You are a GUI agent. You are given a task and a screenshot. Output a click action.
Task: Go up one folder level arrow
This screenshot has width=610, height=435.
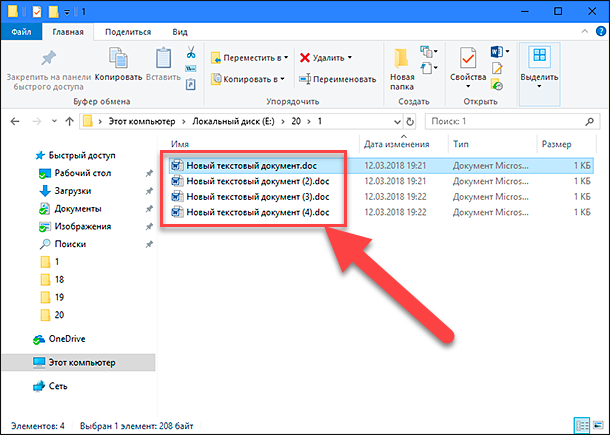(x=69, y=122)
